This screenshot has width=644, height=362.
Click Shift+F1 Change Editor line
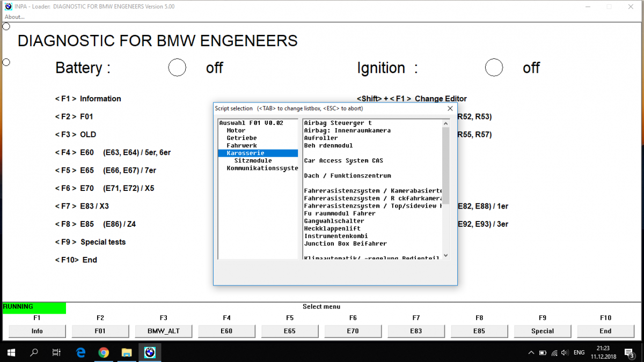coord(412,99)
